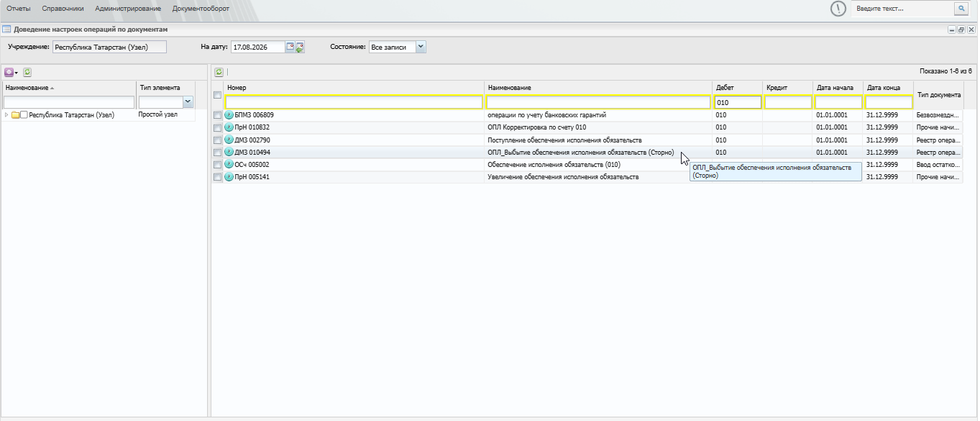Open the Состояние dropdown showing Все записи
Viewport: 980px width, 421px height.
(421, 47)
